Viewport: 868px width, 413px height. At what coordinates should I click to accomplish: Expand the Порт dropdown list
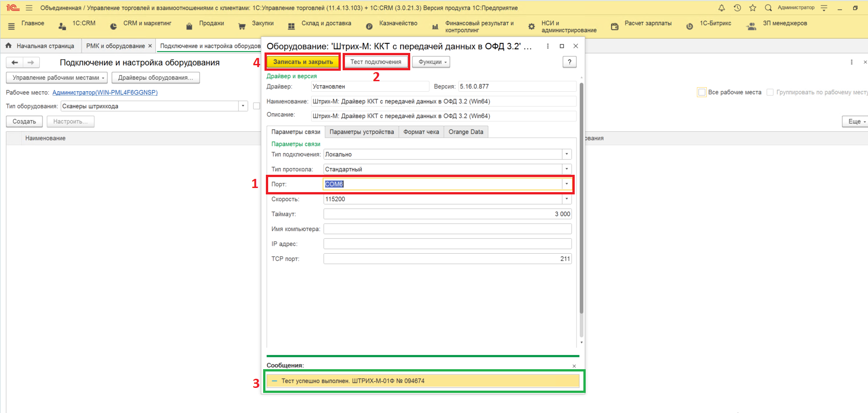(x=566, y=184)
